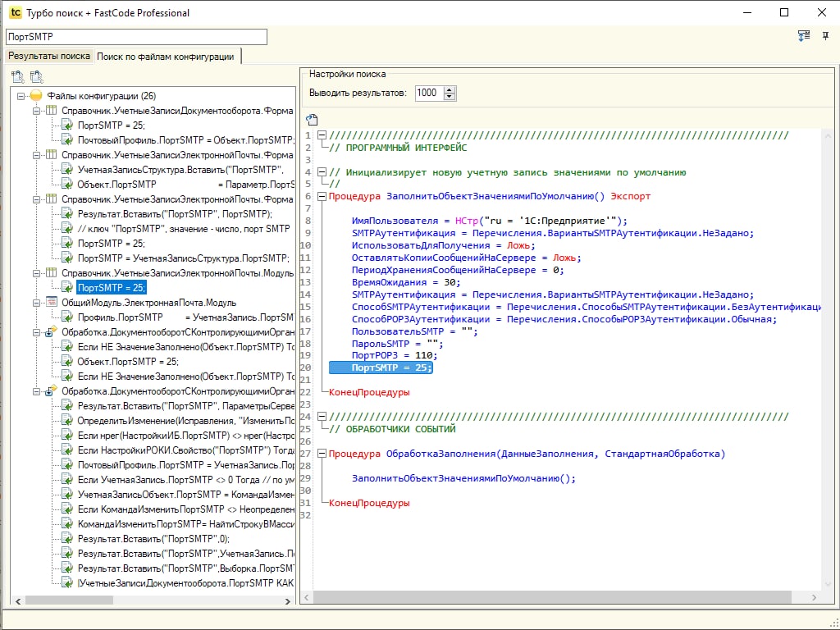The width and height of the screenshot is (840, 630).
Task: Click the ОбщийМодуль.ЭлектроннаяПочта.Модуль module icon
Action: [51, 303]
